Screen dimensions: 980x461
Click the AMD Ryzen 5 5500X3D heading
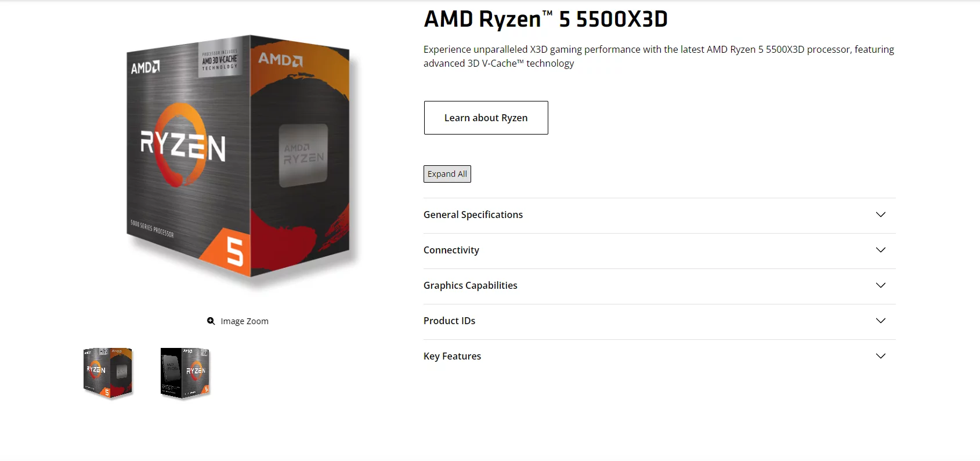(x=545, y=19)
